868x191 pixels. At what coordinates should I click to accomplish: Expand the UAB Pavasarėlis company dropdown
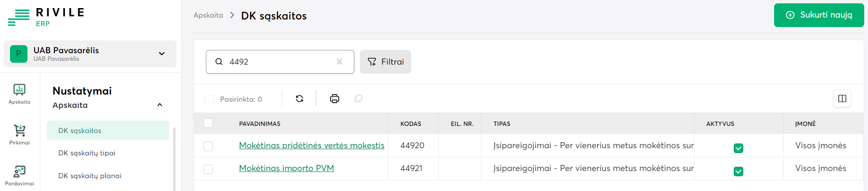(162, 54)
